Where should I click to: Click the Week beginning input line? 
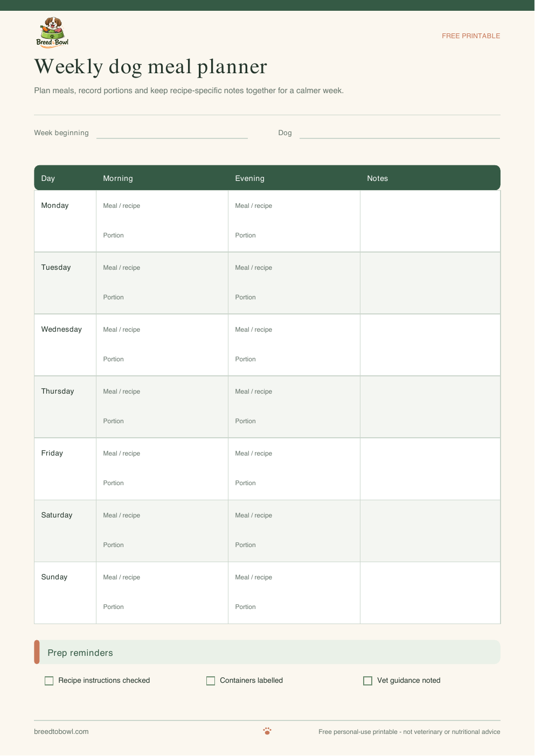172,133
